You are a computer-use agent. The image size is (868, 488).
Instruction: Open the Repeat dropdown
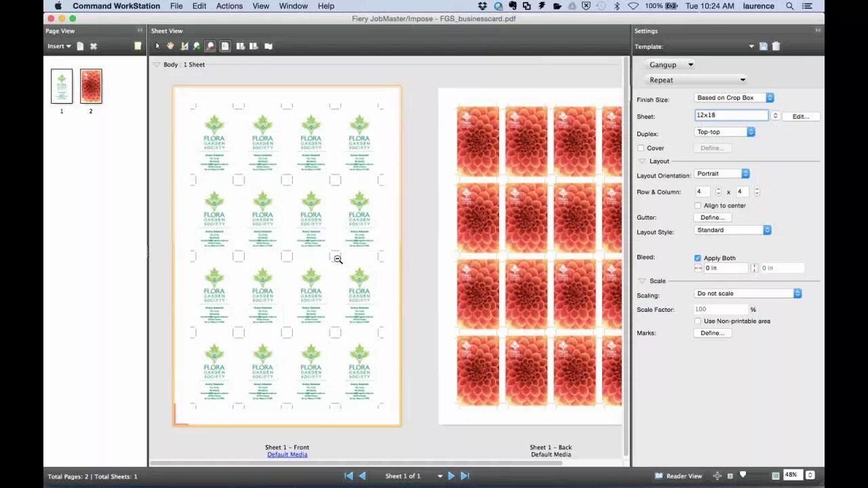697,80
